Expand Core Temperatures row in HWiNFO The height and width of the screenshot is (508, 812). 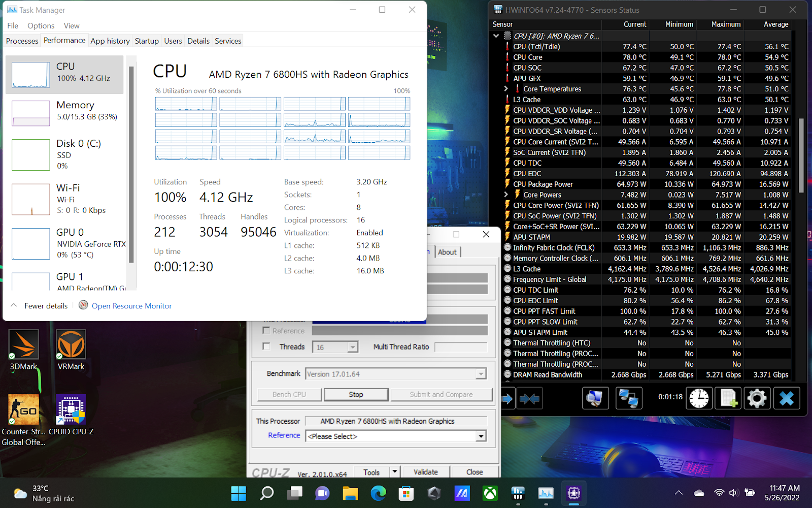[x=506, y=89]
